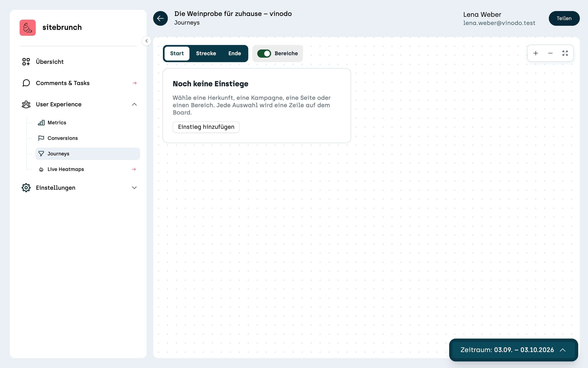Click red arrow next to Live Heatmaps
The image size is (588, 368).
134,169
